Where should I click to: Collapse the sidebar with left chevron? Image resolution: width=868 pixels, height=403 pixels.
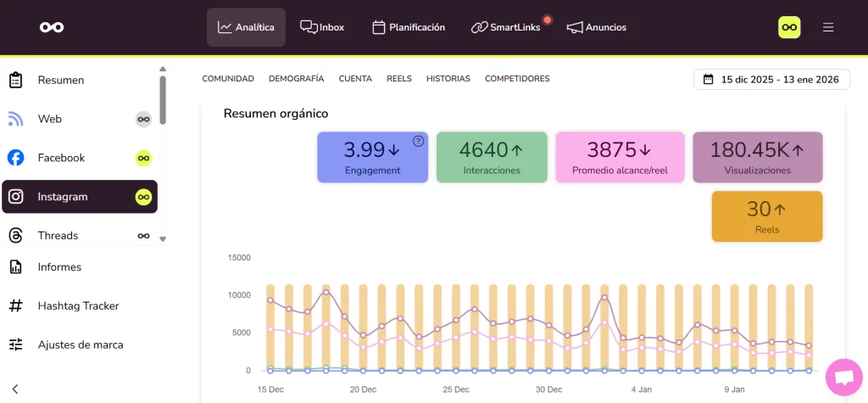(15, 389)
